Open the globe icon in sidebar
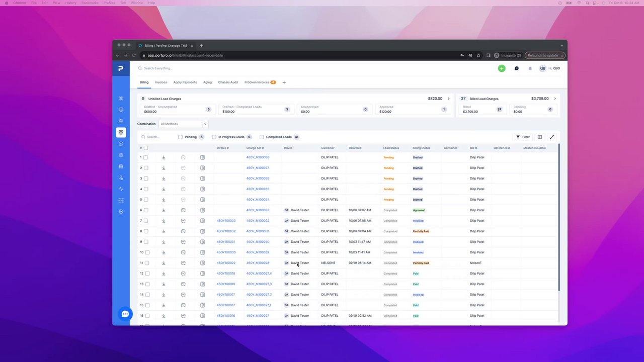This screenshot has height=362, width=644. 121,155
